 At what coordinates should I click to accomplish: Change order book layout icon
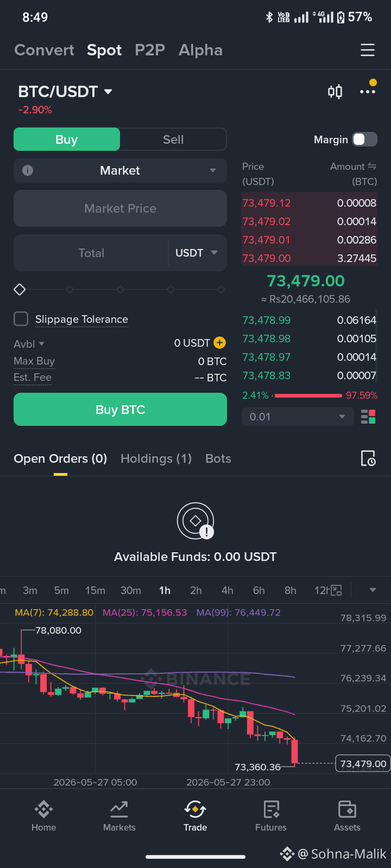(x=368, y=417)
